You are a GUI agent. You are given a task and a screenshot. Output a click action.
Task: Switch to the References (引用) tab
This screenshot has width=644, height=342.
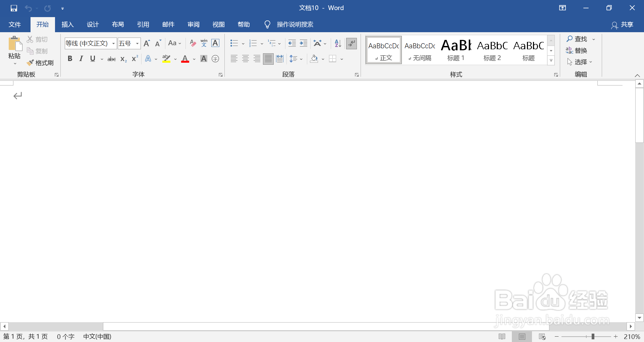pos(143,24)
